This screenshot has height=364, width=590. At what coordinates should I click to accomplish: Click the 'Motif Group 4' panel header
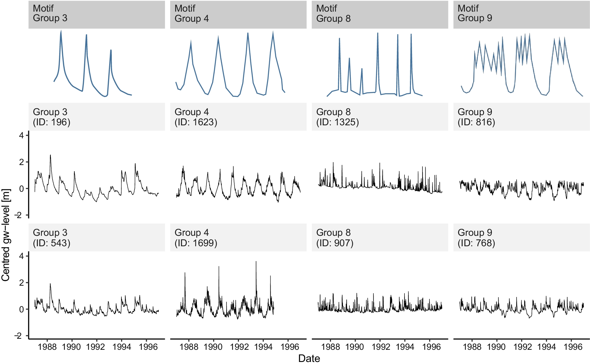[238, 15]
